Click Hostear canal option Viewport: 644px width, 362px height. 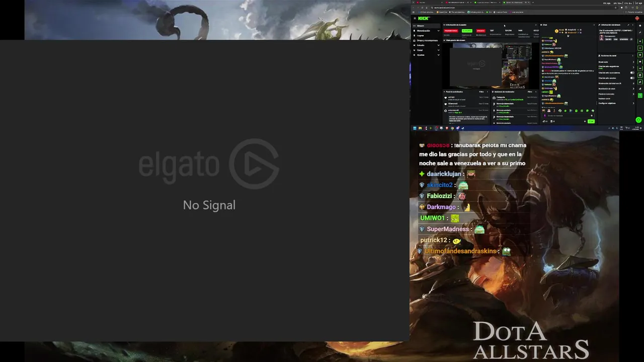(604, 99)
